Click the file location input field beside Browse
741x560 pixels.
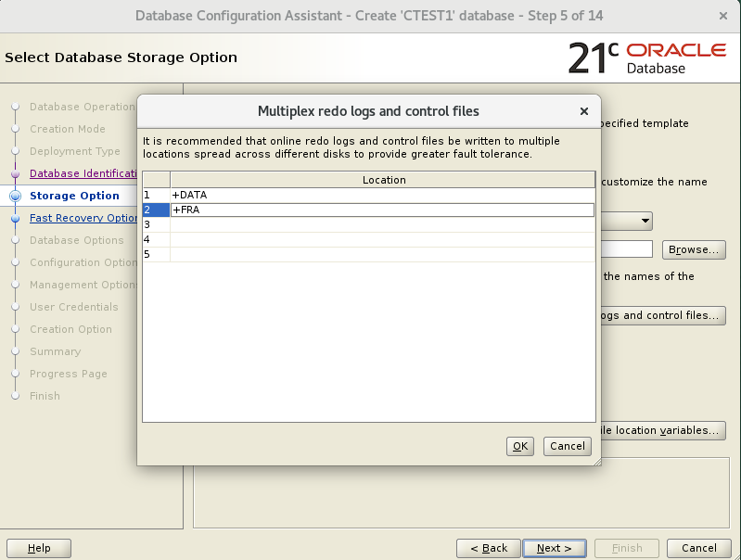coord(627,249)
